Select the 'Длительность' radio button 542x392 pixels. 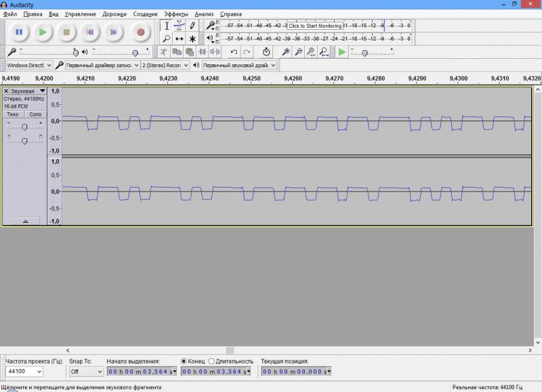(x=211, y=362)
